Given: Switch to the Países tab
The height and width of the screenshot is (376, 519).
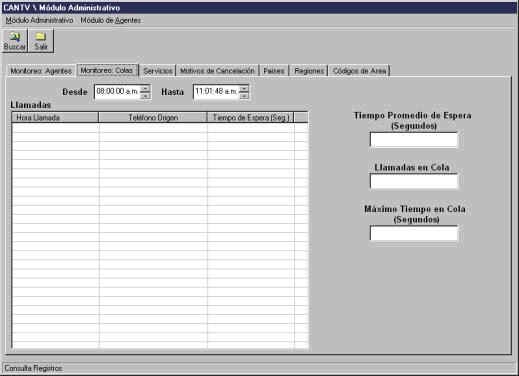Looking at the screenshot, I should point(274,71).
